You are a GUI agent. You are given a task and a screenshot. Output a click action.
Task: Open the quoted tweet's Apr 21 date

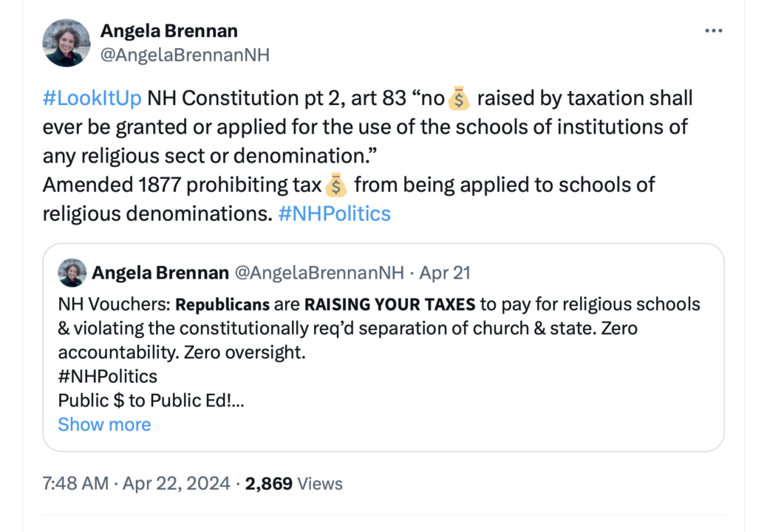point(445,273)
